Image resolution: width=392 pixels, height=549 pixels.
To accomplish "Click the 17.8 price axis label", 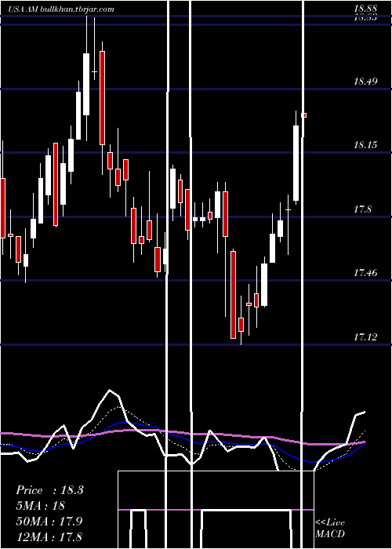I will click(363, 209).
